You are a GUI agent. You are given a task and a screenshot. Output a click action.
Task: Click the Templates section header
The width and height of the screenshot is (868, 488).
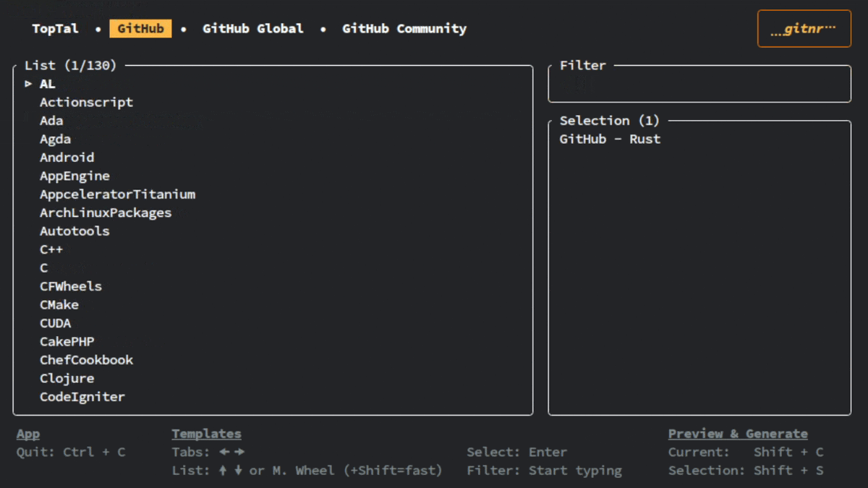click(x=206, y=433)
